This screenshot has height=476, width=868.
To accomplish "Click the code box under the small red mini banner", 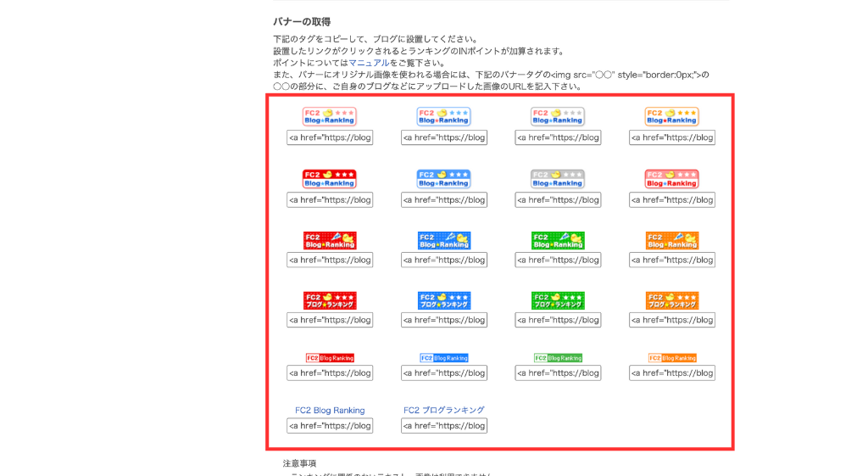I will click(x=330, y=373).
